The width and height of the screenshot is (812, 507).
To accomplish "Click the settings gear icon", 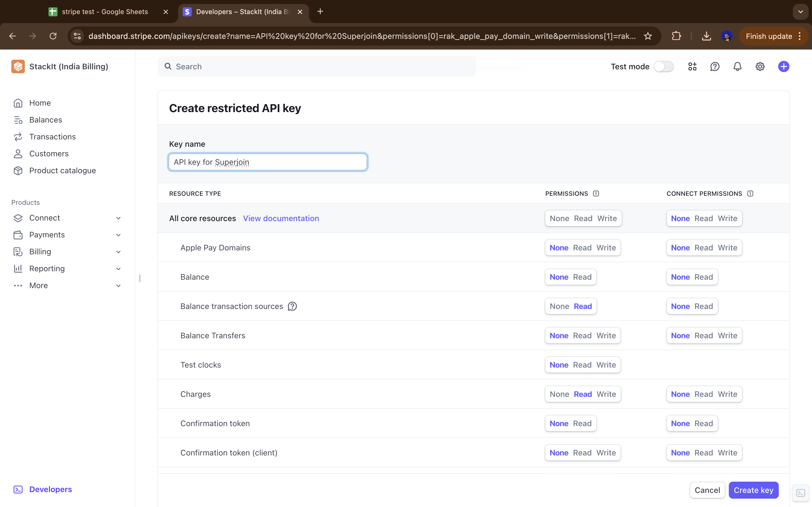I will tap(760, 67).
